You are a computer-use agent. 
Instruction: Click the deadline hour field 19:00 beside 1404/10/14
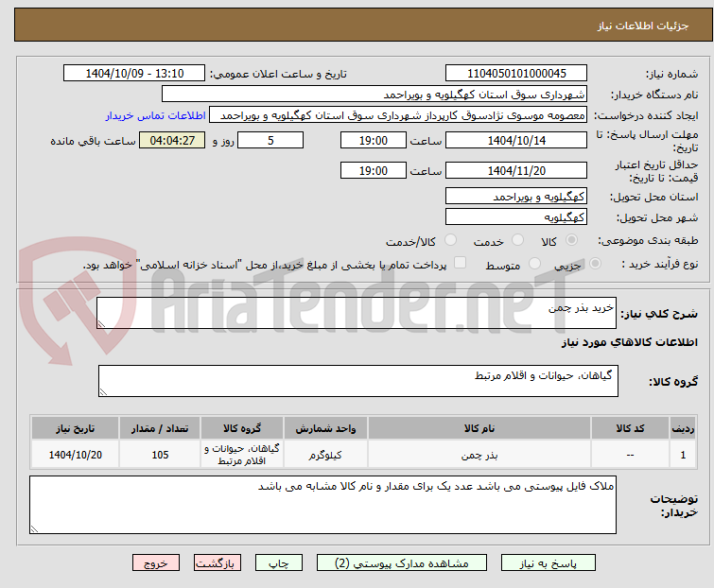[x=374, y=140]
